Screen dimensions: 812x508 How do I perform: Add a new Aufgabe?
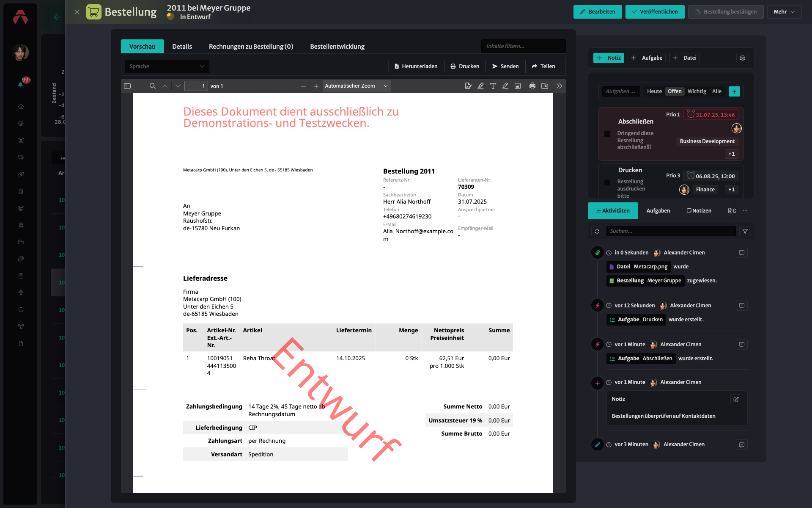click(x=647, y=58)
